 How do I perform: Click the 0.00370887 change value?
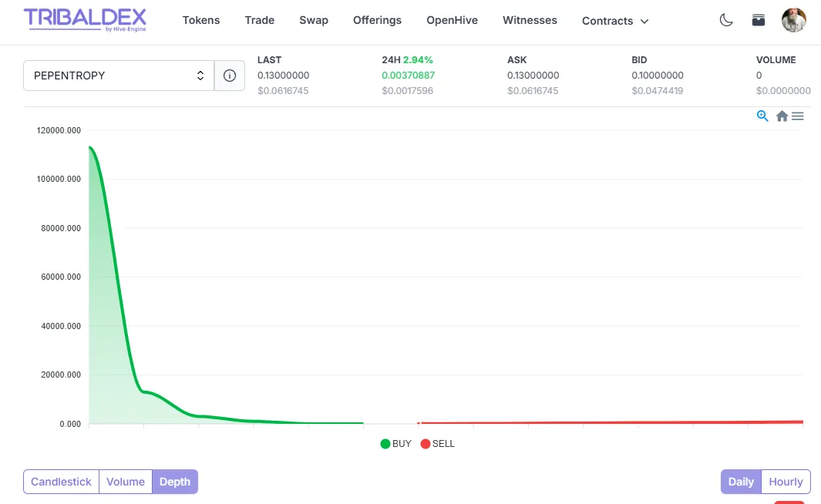pyautogui.click(x=409, y=76)
